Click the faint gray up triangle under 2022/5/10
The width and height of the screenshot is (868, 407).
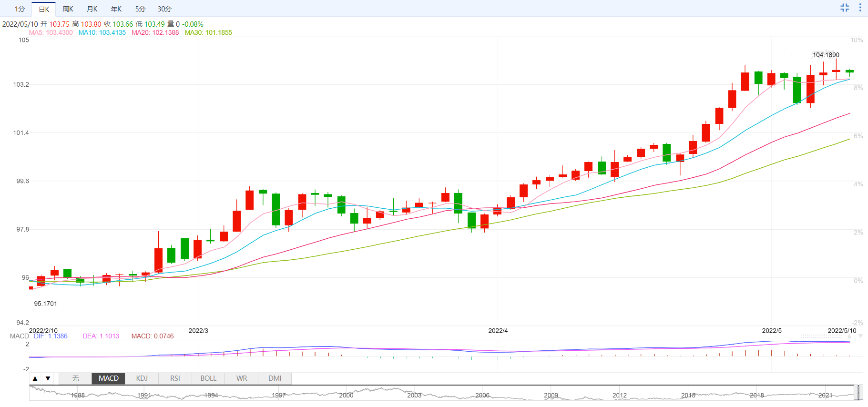pos(849,336)
